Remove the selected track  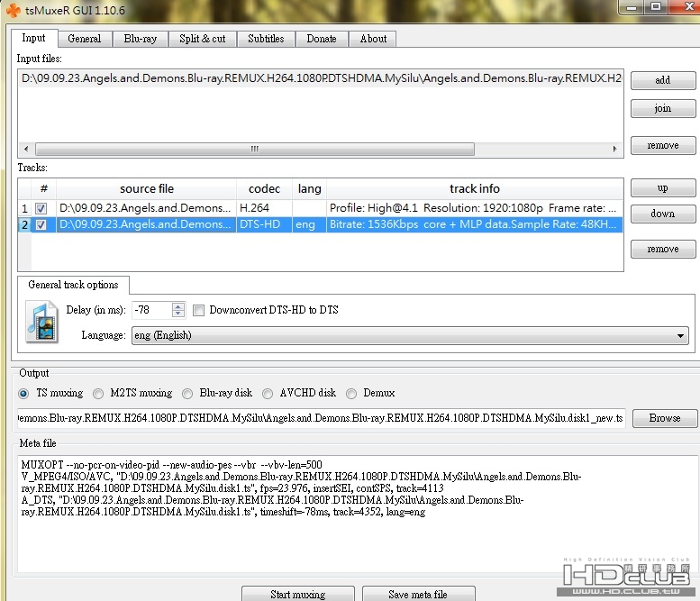click(x=663, y=250)
